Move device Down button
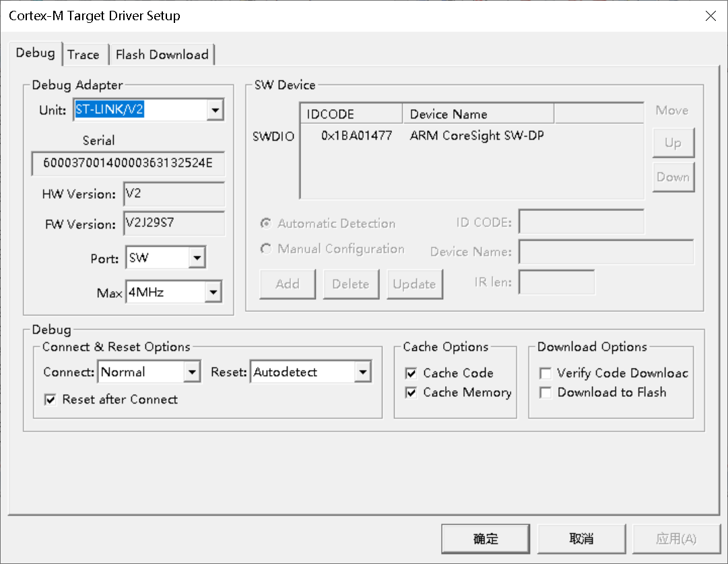This screenshot has height=564, width=728. click(x=673, y=177)
